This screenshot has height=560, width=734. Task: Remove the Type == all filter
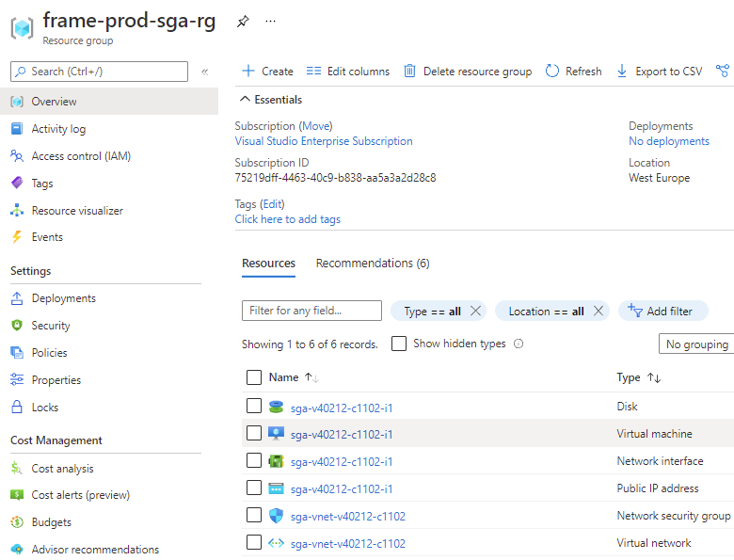click(x=475, y=312)
